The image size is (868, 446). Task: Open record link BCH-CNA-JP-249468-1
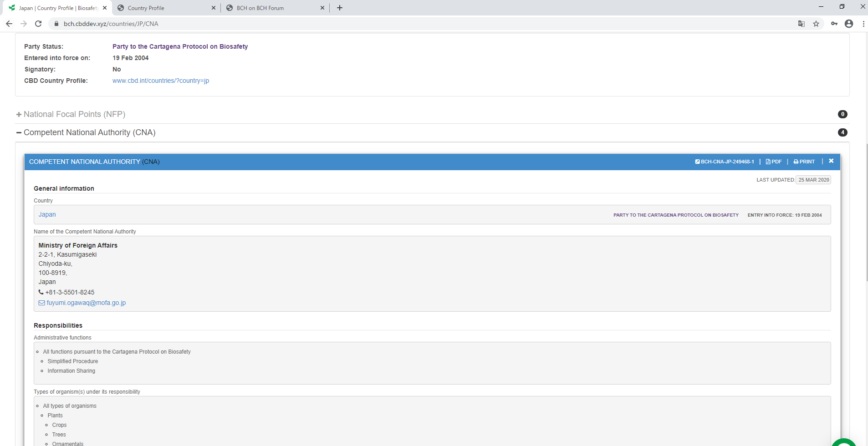tap(725, 162)
